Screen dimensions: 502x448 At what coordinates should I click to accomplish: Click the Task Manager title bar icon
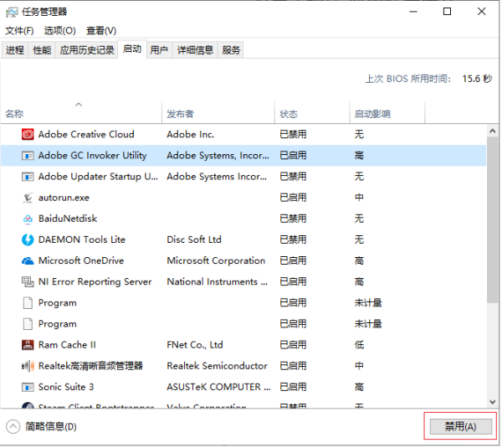pyautogui.click(x=12, y=13)
